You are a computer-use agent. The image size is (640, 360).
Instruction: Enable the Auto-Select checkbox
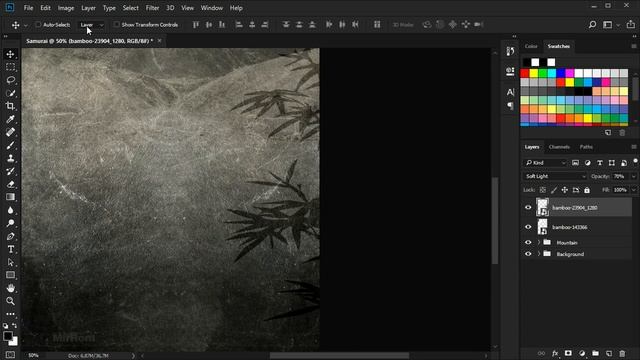click(38, 25)
